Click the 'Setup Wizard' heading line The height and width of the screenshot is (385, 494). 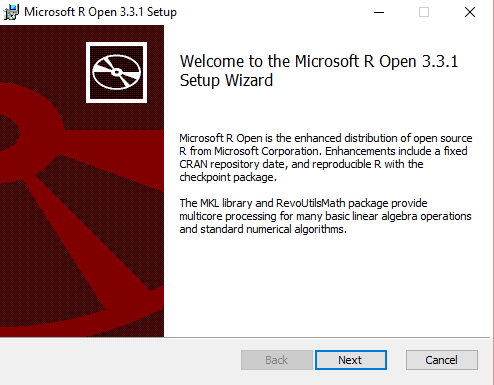226,80
